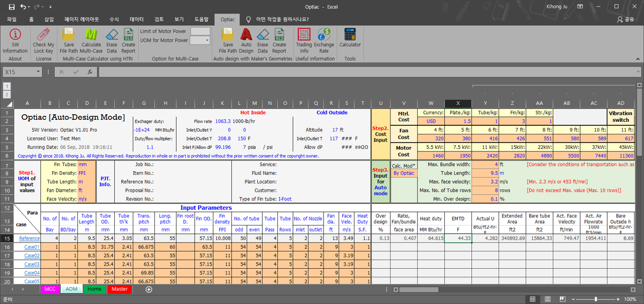This screenshot has height=304, width=644.
Task: Click Check My Lock Key icon
Action: click(x=43, y=40)
